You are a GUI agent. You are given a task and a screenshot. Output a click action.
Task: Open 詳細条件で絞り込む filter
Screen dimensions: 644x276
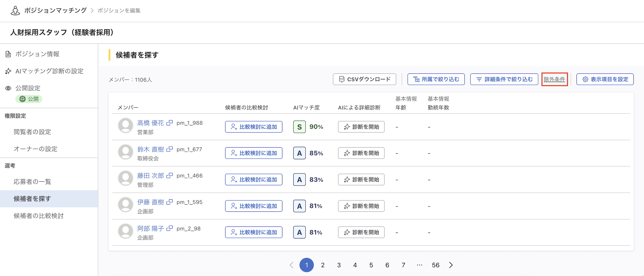(504, 79)
